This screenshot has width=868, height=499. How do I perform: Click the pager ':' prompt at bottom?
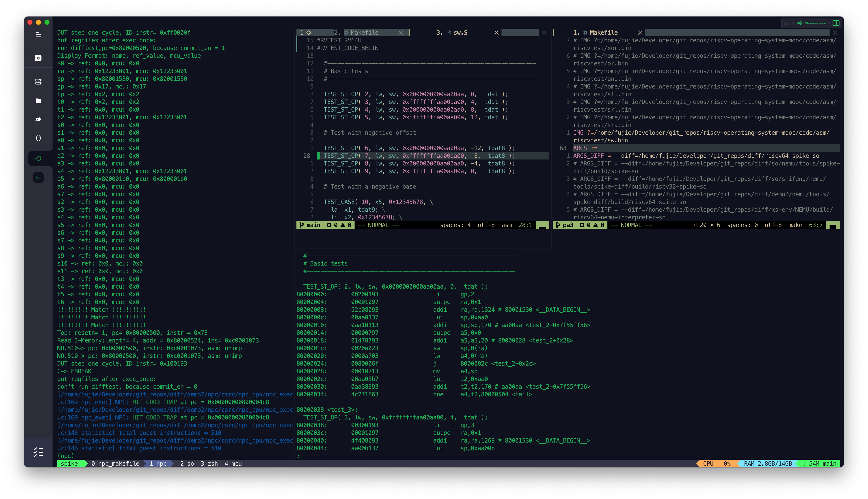pos(298,456)
